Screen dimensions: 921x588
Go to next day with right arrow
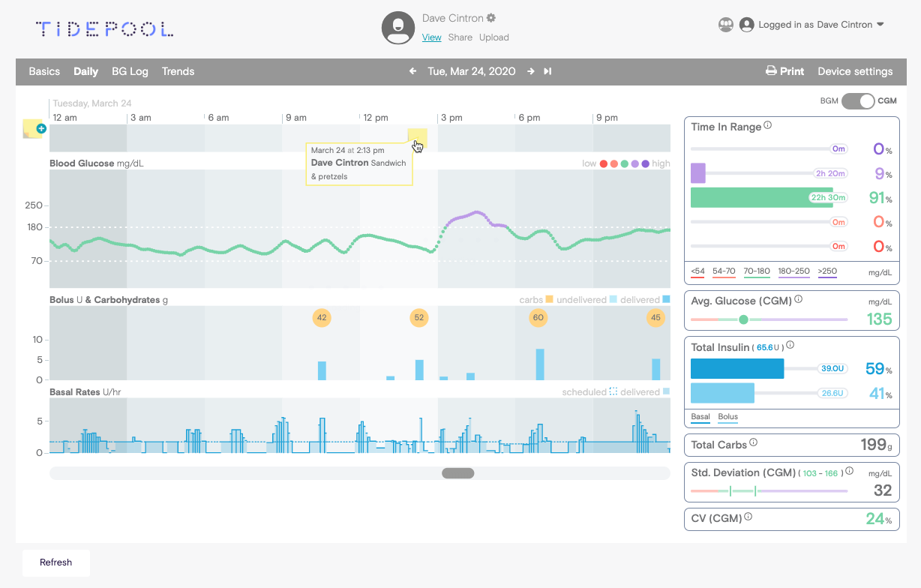[531, 71]
